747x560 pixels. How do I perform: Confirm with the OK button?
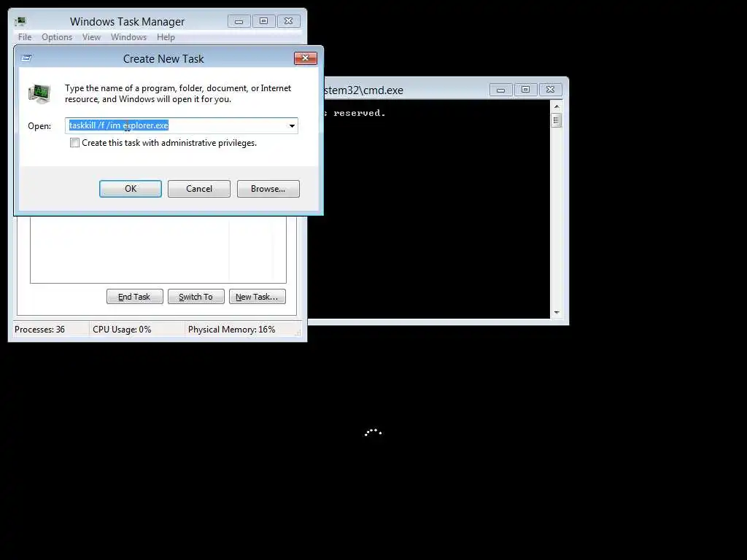[x=131, y=189]
